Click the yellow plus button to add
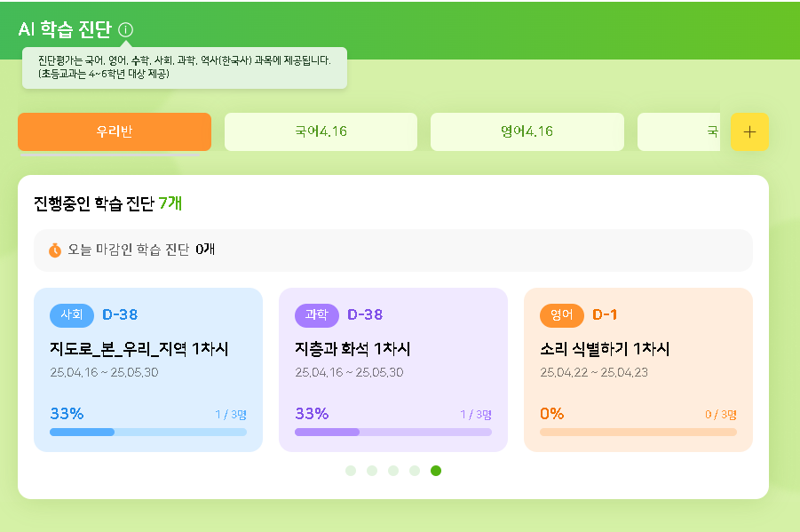This screenshot has height=532, width=800. 749,132
